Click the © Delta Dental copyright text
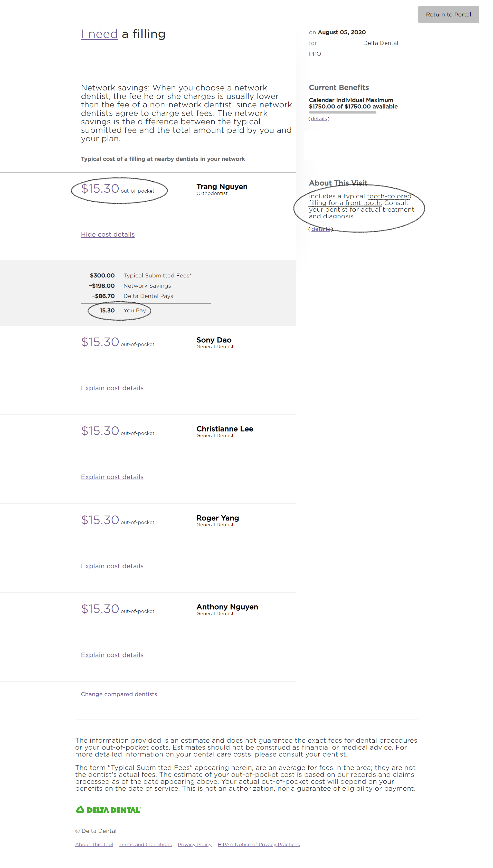Image resolution: width=493 pixels, height=868 pixels. [x=96, y=831]
